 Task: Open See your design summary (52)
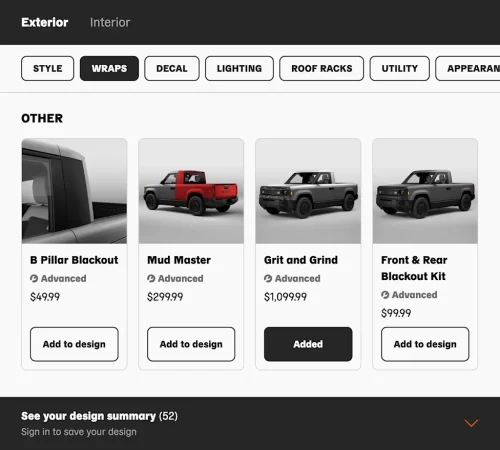[x=99, y=416]
